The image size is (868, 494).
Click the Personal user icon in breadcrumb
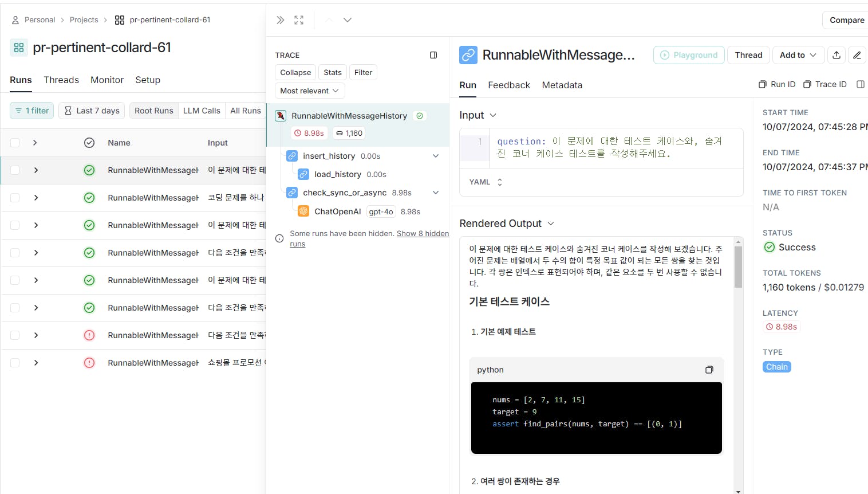click(x=15, y=20)
